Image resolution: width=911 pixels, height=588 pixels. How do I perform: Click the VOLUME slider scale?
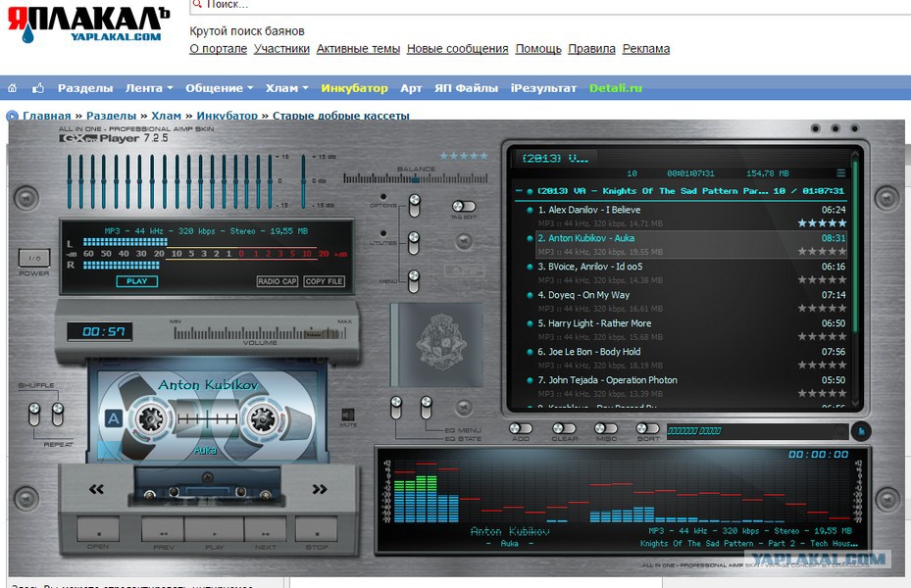pyautogui.click(x=260, y=333)
